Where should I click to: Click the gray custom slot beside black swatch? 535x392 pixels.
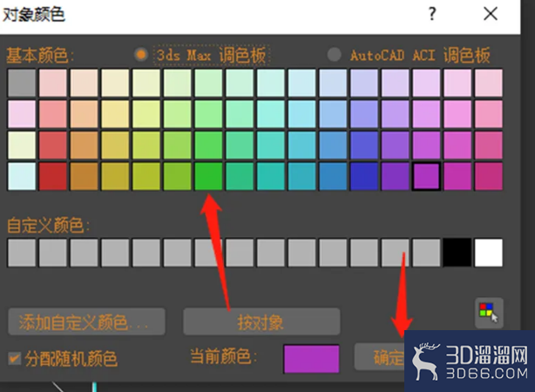coord(426,253)
